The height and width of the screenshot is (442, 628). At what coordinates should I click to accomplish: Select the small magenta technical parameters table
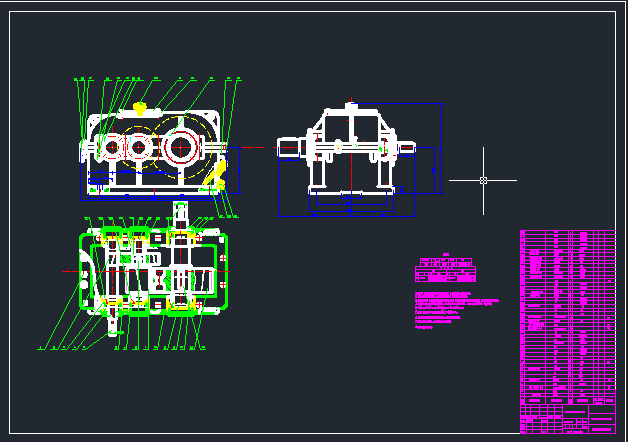443,268
